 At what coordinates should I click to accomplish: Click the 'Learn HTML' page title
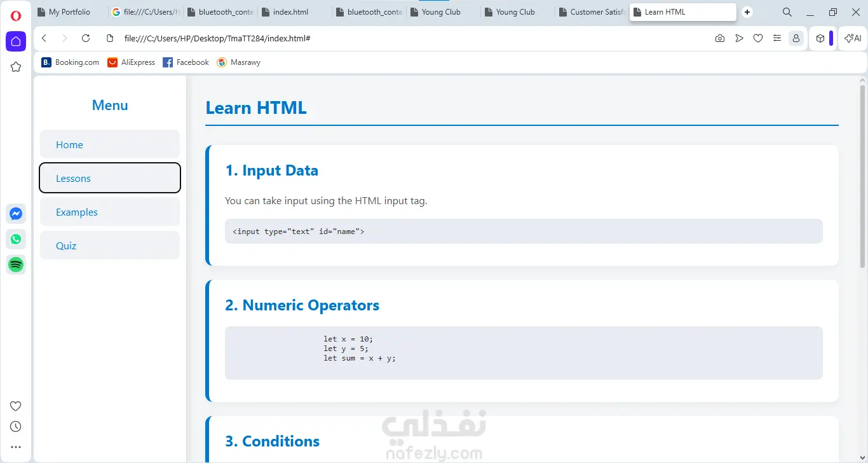pyautogui.click(x=256, y=108)
